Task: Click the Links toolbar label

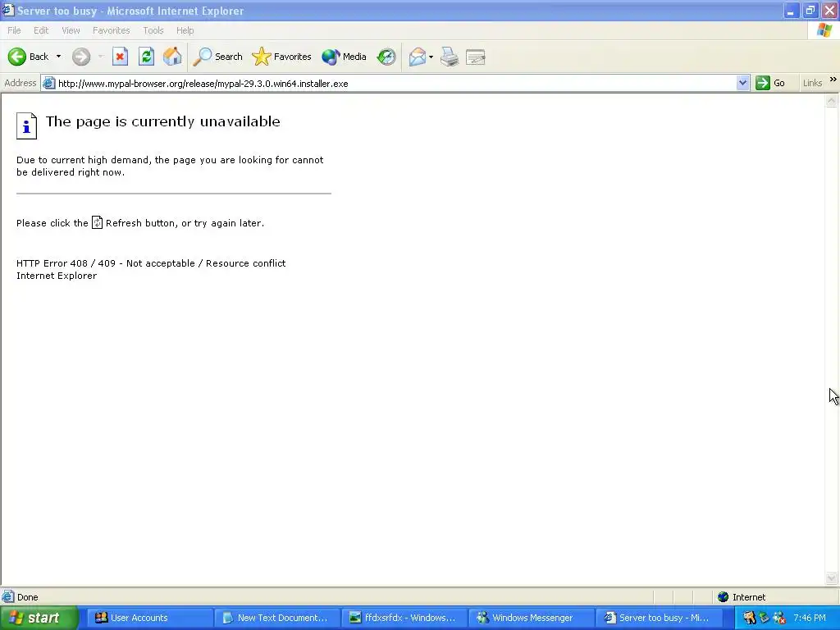Action: (812, 83)
